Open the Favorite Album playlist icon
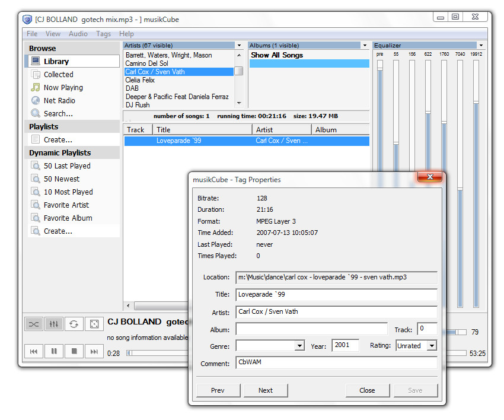The image size is (504, 420). click(36, 218)
